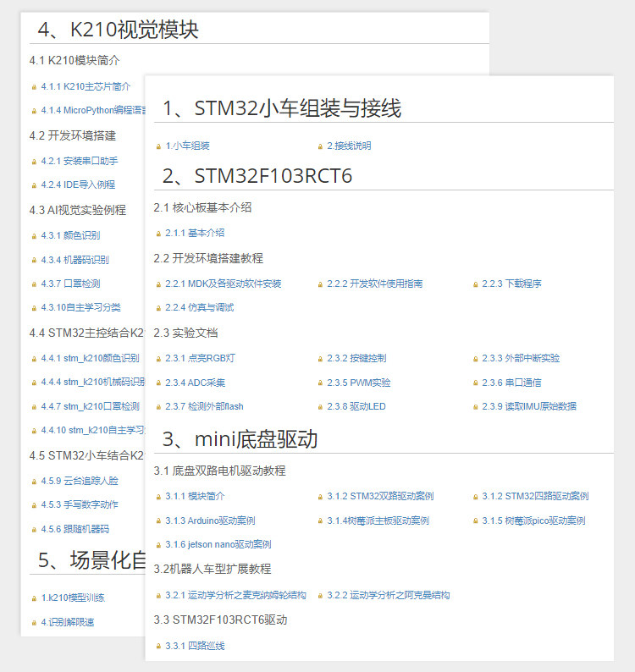Open the 4.3.4 机器码识别 link
This screenshot has height=672, width=635.
[75, 260]
